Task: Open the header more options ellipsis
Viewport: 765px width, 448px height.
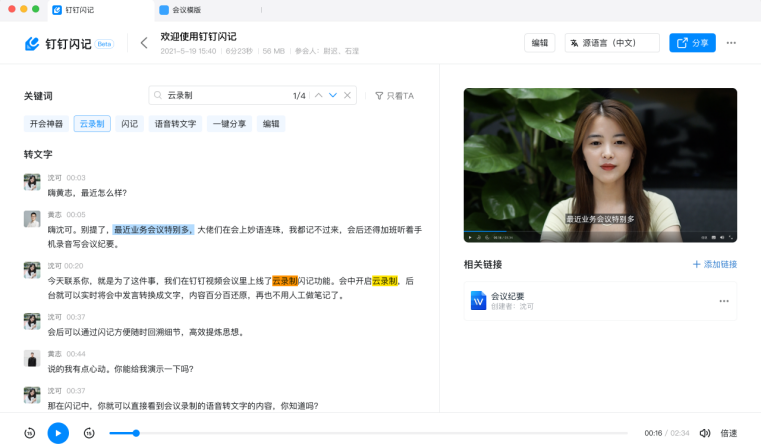Action: (731, 43)
